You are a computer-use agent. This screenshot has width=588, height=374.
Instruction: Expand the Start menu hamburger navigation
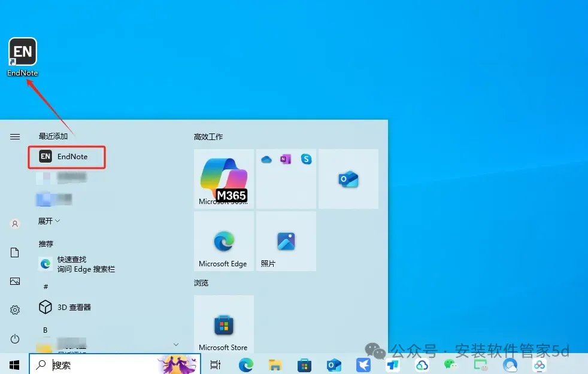pyautogui.click(x=15, y=137)
